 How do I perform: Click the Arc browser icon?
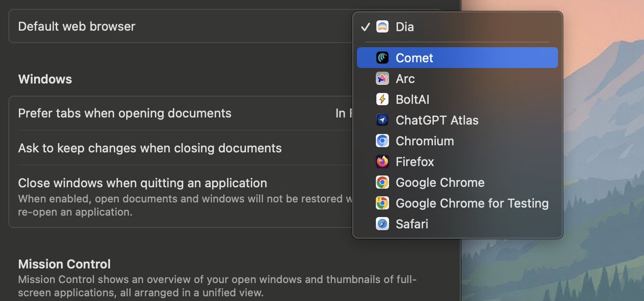382,79
